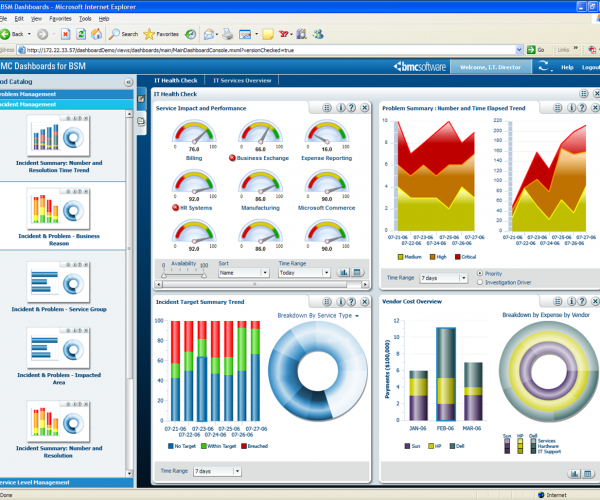Click the Links toolbar label
600x500 pixels.
coord(563,50)
